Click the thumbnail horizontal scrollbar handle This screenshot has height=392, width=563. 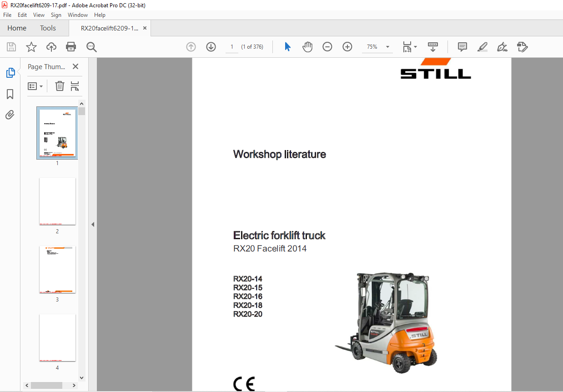[x=47, y=386]
